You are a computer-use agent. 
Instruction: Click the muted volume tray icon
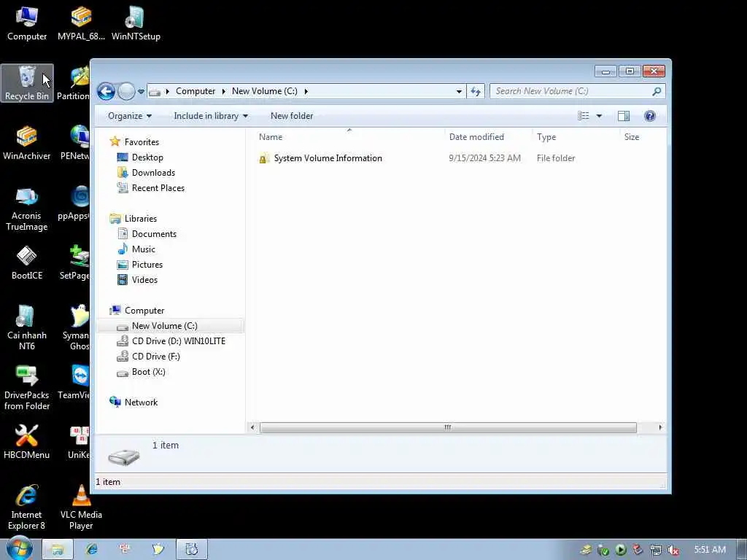pos(673,550)
